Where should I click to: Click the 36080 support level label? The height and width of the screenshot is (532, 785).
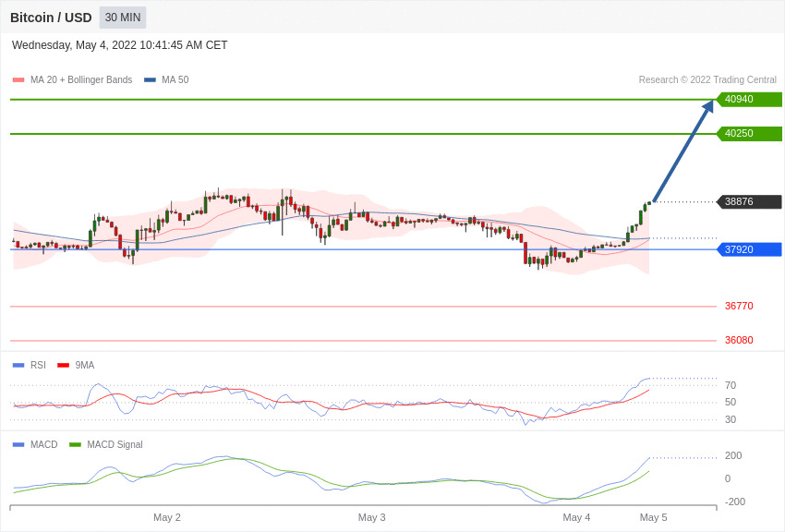pos(739,340)
